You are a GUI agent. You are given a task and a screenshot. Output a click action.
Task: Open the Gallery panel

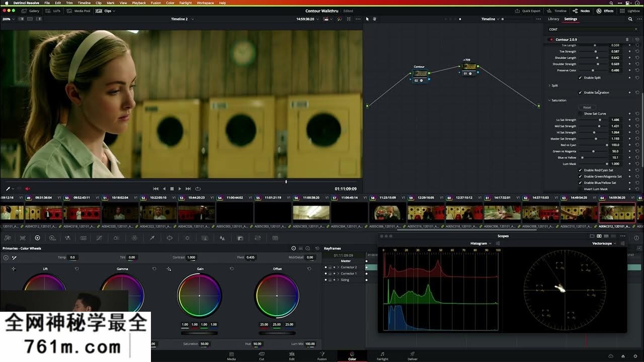click(x=31, y=11)
